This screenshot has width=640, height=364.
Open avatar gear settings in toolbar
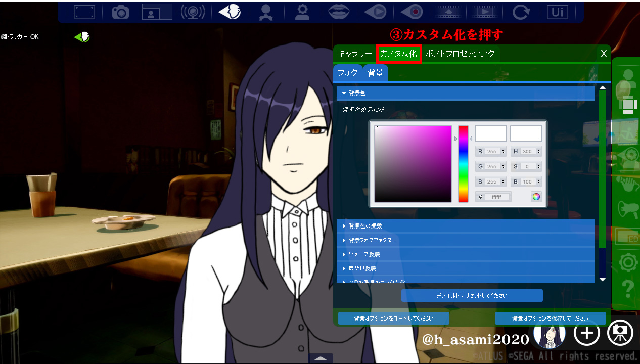click(x=302, y=12)
